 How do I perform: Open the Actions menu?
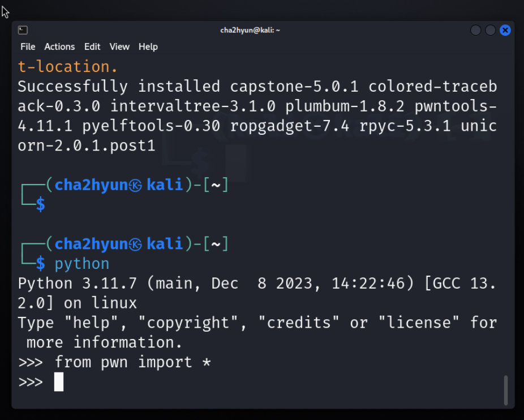59,46
